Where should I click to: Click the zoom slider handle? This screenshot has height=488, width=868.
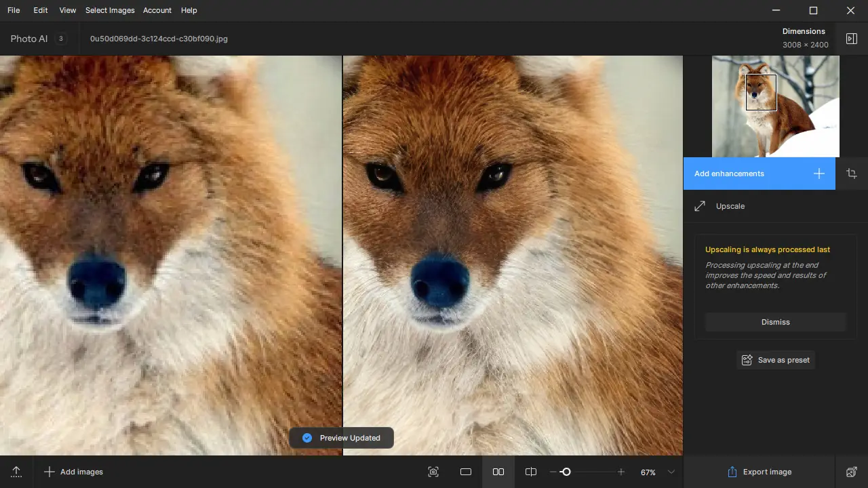[x=566, y=472]
